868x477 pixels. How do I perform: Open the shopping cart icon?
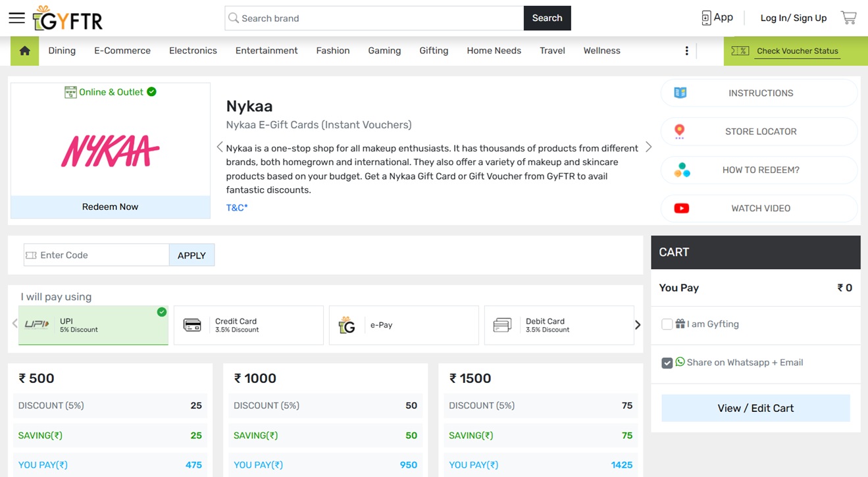pos(848,18)
